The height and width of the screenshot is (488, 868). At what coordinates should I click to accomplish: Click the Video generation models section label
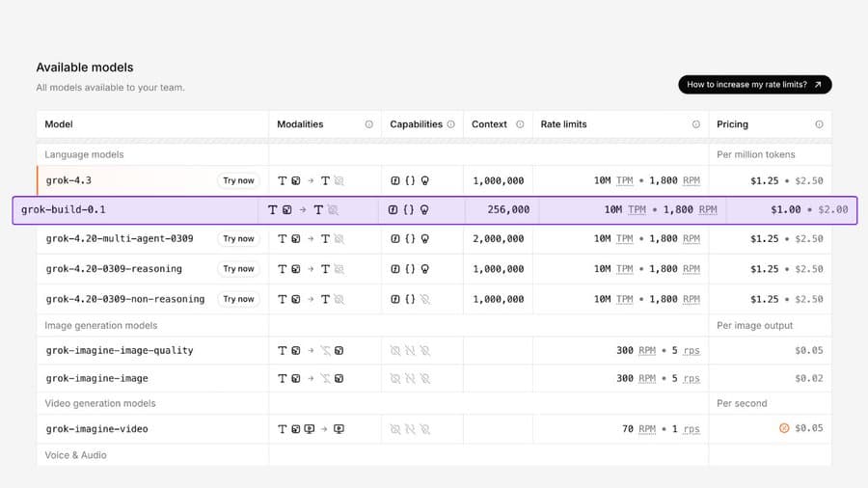(x=100, y=404)
